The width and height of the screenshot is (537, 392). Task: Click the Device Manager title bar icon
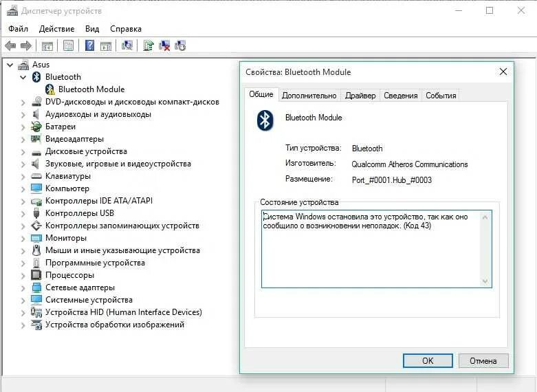pos(12,11)
